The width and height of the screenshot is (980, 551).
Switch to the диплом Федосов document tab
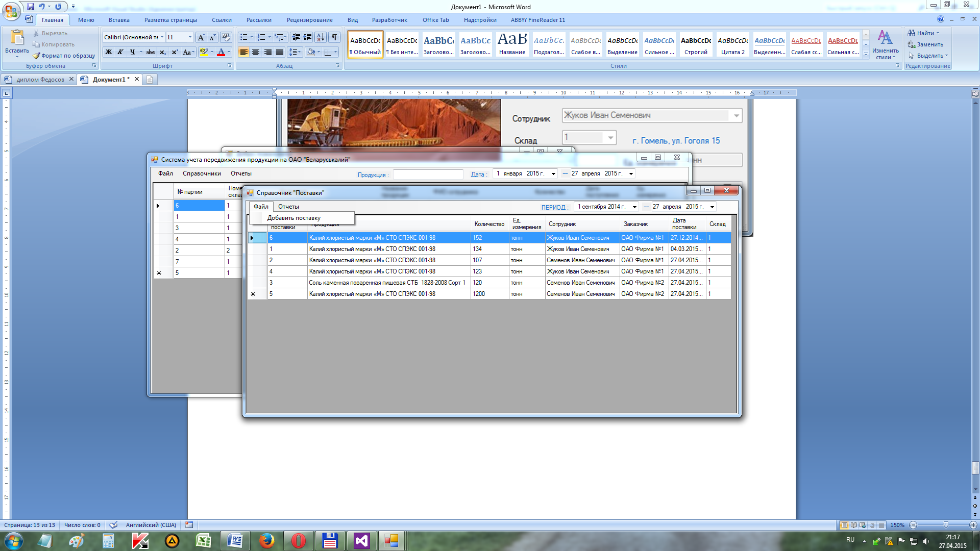coord(40,79)
